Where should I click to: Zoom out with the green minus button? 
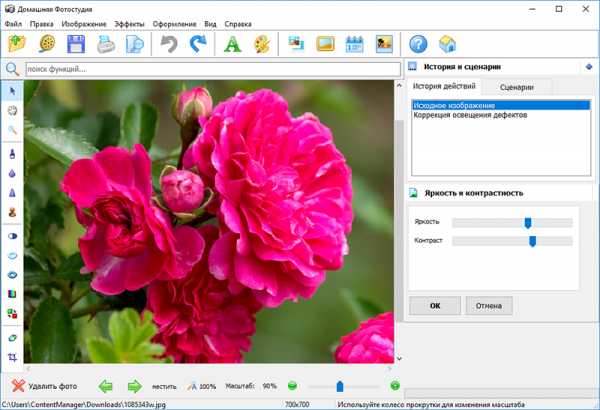[292, 386]
